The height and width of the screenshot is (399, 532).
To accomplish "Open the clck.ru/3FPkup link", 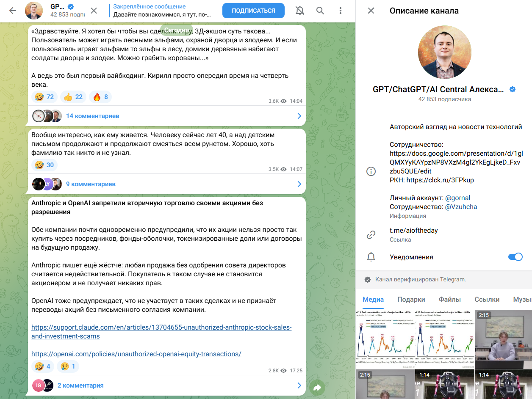I will pyautogui.click(x=440, y=180).
